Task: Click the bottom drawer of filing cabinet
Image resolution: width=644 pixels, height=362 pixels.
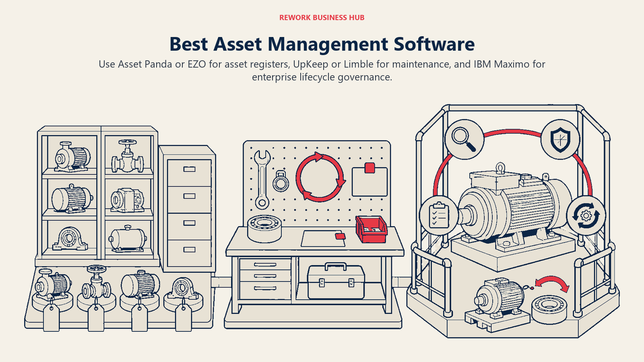Action: [x=189, y=253]
